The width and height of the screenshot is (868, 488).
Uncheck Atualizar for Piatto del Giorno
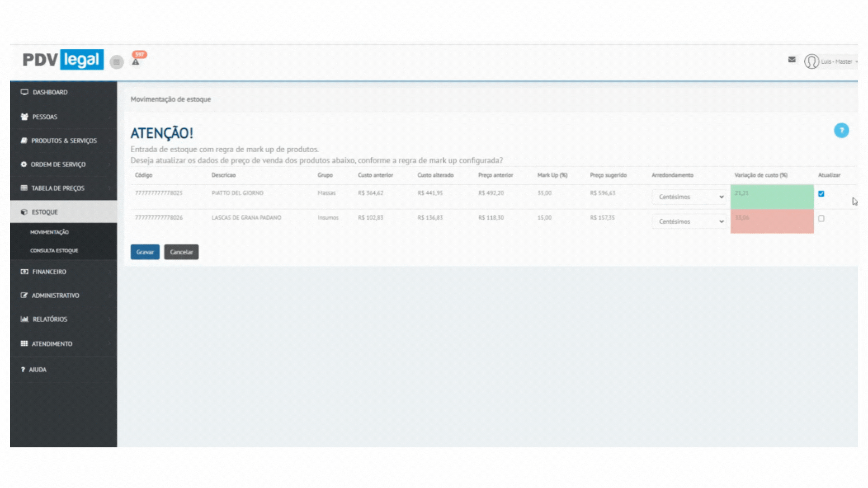coord(821,194)
